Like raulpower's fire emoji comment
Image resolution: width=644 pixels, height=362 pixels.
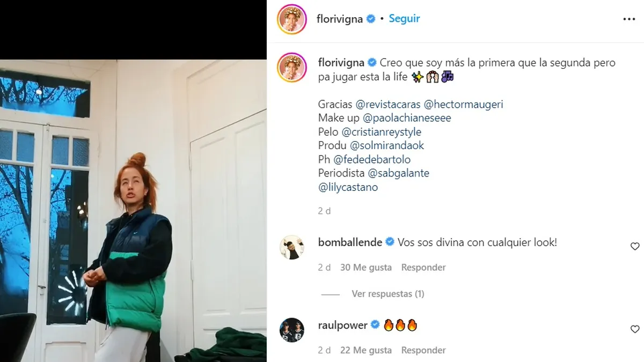(x=635, y=329)
